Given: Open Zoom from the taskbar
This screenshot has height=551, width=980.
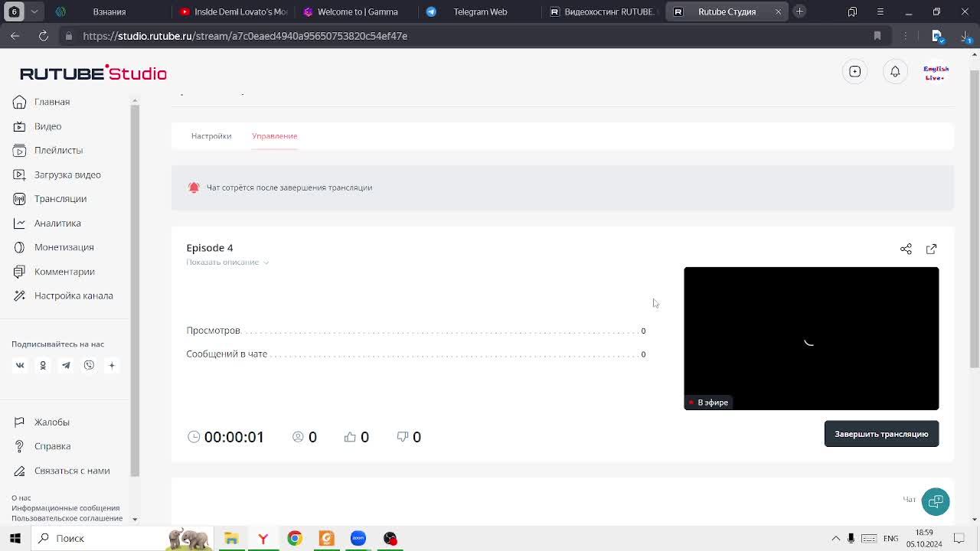Looking at the screenshot, I should click(358, 538).
